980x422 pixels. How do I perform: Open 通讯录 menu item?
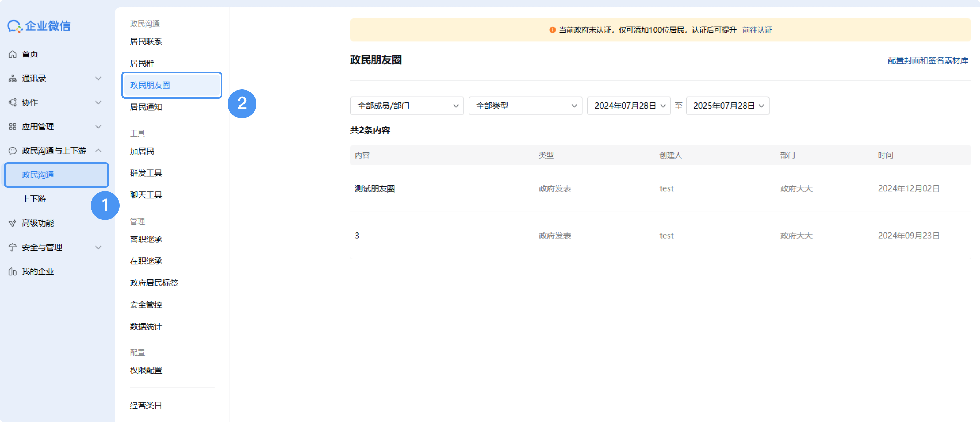point(34,78)
